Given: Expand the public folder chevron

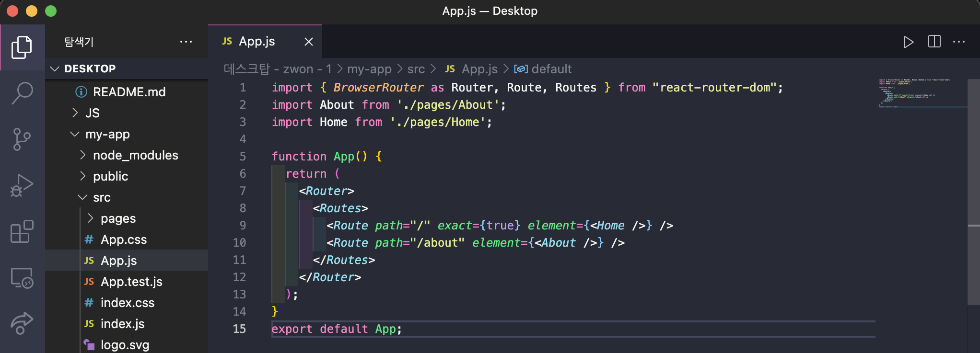Looking at the screenshot, I should [82, 176].
